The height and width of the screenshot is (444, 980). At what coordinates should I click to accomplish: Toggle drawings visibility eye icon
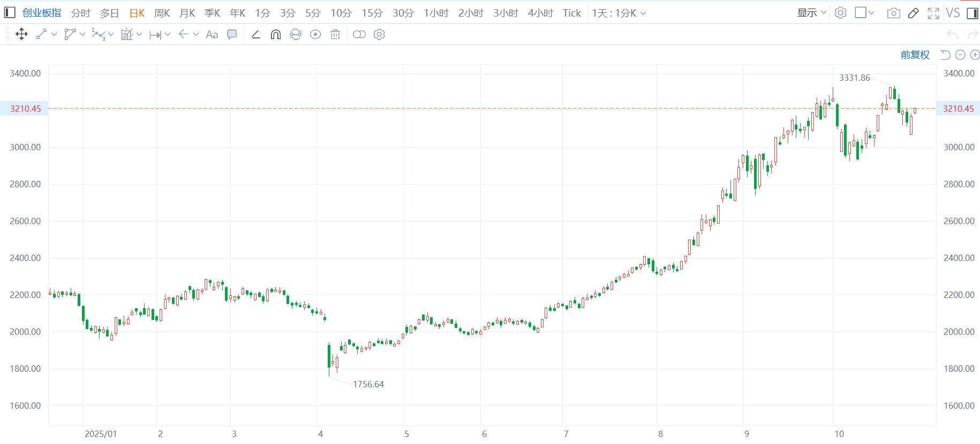tap(315, 35)
